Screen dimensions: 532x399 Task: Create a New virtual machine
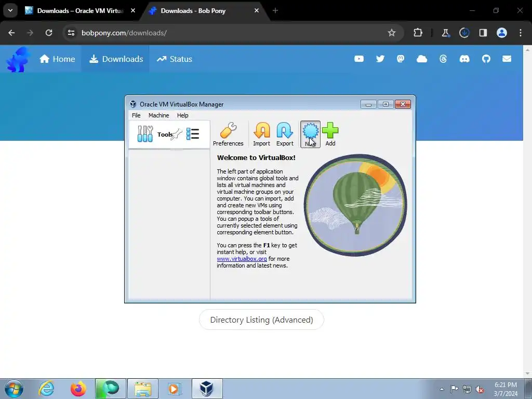[x=310, y=135]
